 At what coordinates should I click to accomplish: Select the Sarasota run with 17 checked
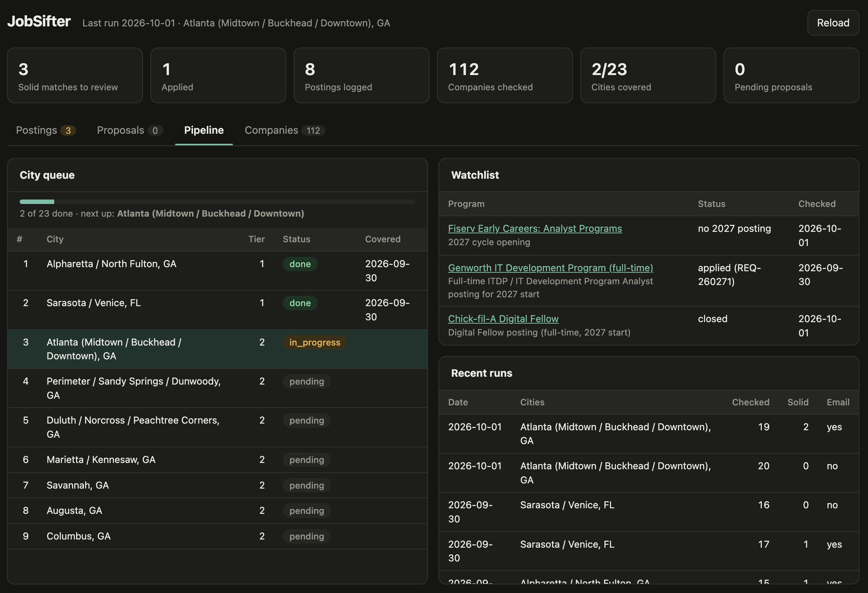(x=649, y=551)
